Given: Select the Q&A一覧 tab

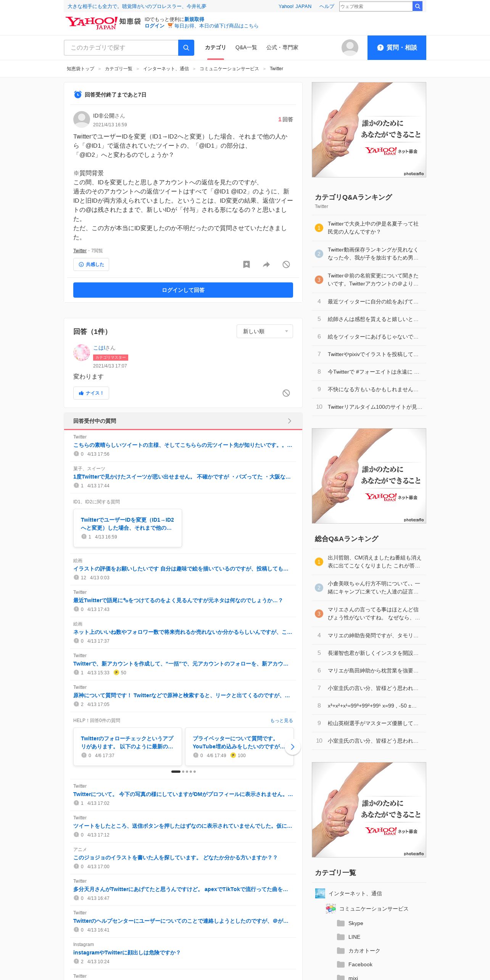Looking at the screenshot, I should click(246, 48).
